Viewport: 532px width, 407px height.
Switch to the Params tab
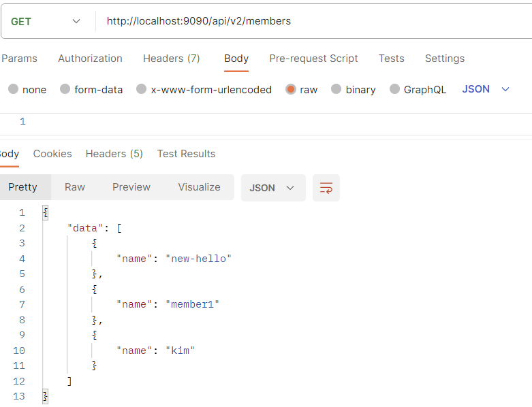[x=19, y=59]
